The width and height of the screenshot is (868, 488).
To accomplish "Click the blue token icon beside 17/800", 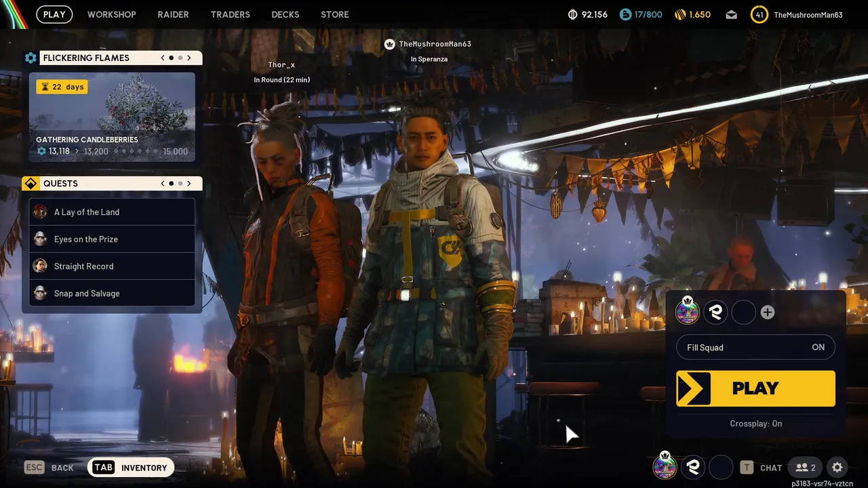I will click(625, 14).
